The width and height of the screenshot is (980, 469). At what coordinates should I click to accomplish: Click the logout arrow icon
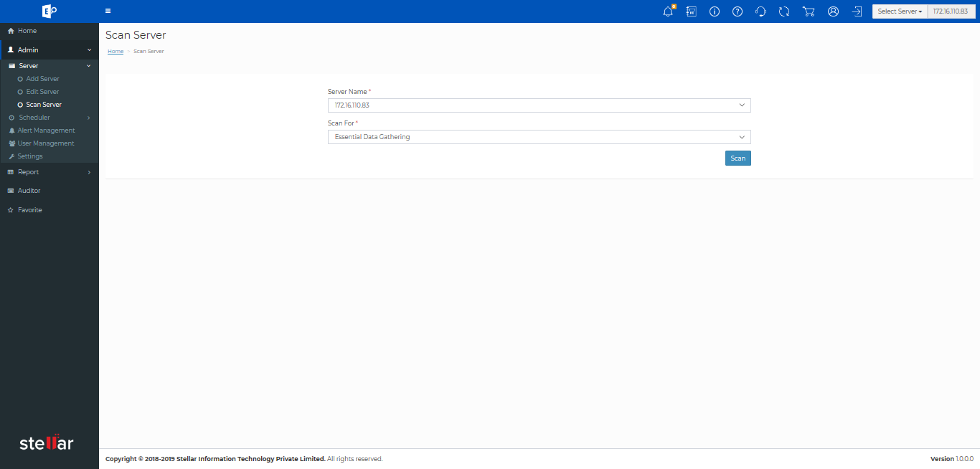pyautogui.click(x=857, y=11)
